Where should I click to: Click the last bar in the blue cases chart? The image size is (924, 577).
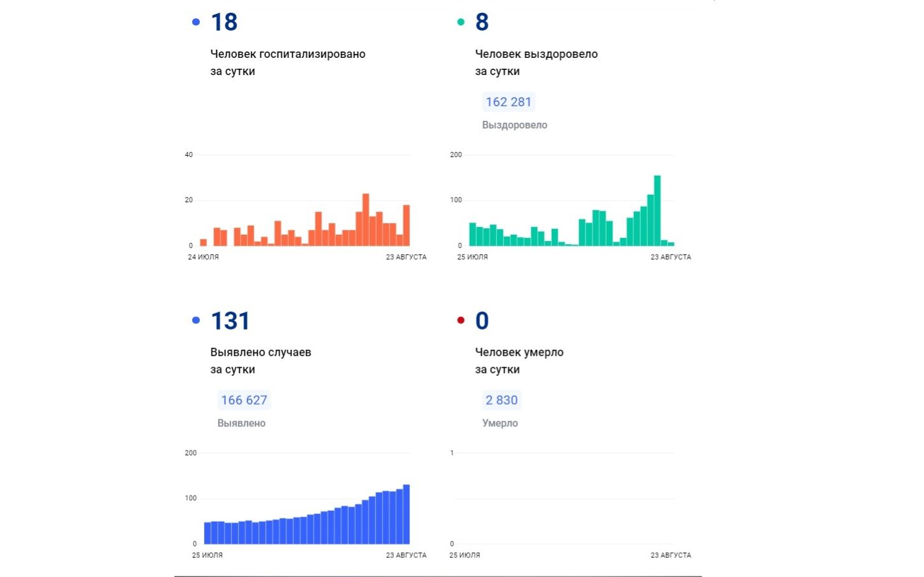point(407,515)
